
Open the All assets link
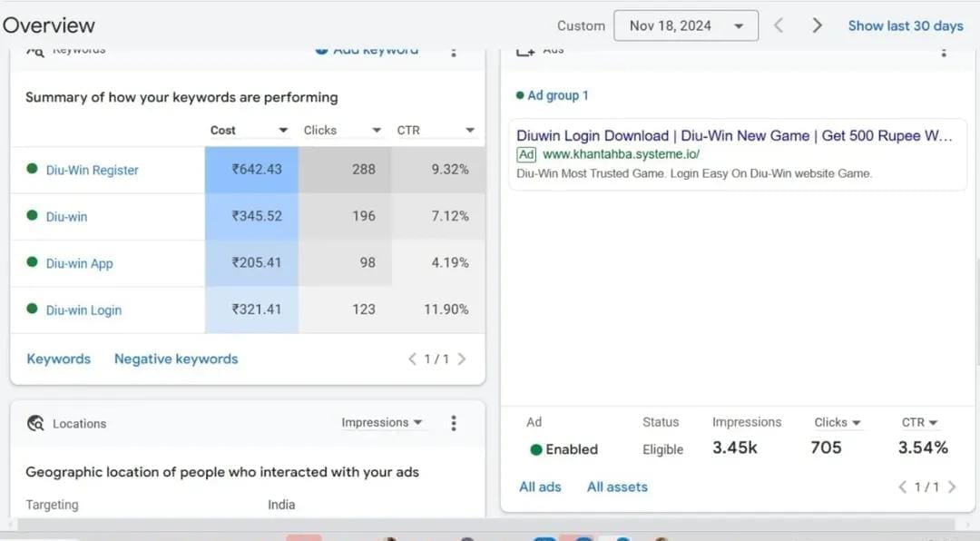click(617, 487)
